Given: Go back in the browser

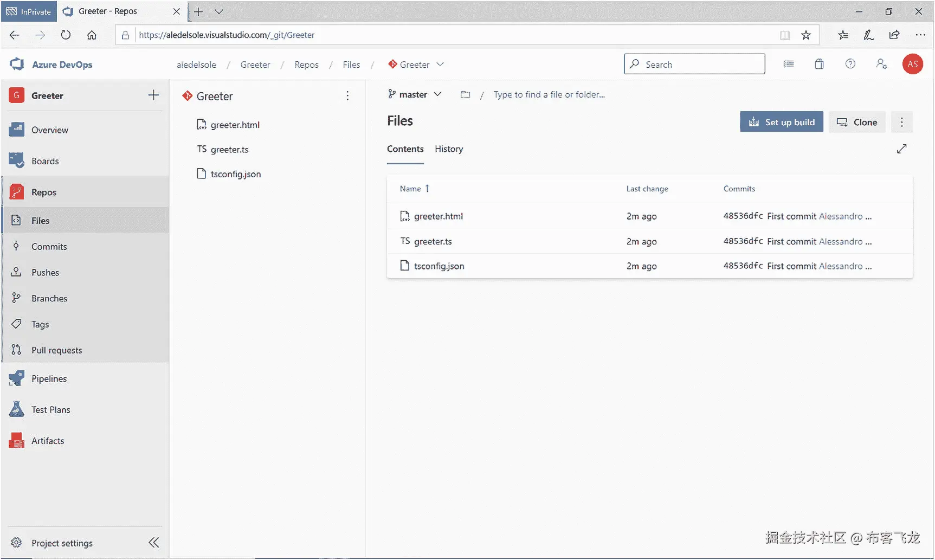Looking at the screenshot, I should coord(15,35).
